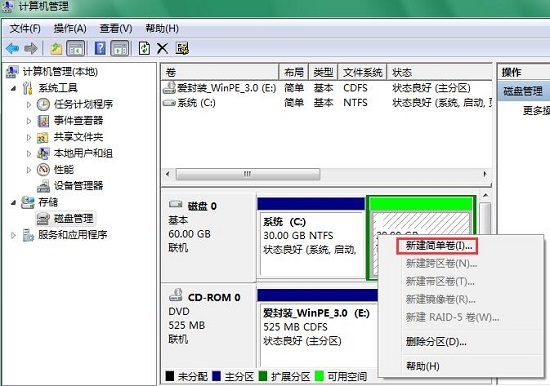Click the right arrow of horizontal scrollbar

click(485, 174)
